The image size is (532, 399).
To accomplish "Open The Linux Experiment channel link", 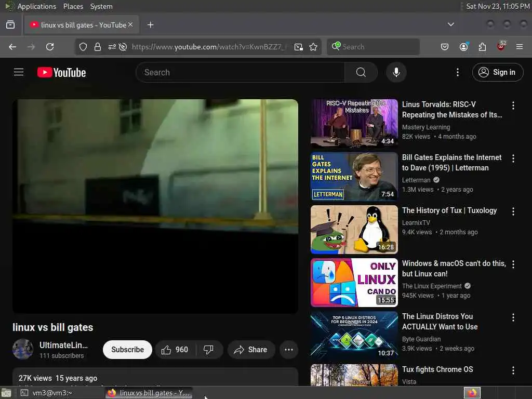I will (432, 286).
